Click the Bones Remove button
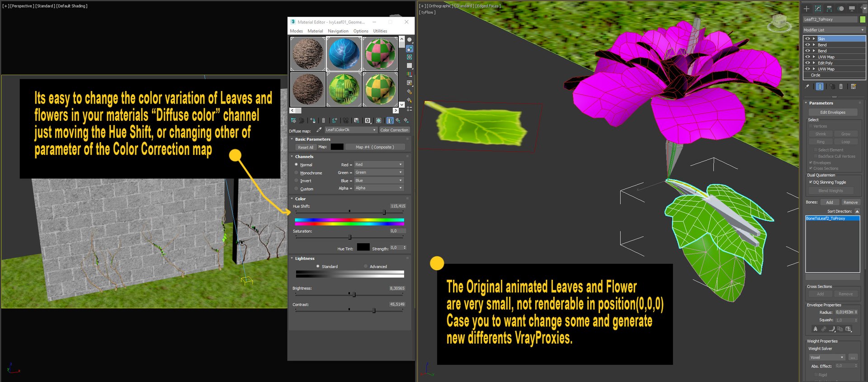Screen dimensions: 868x382 [850, 202]
